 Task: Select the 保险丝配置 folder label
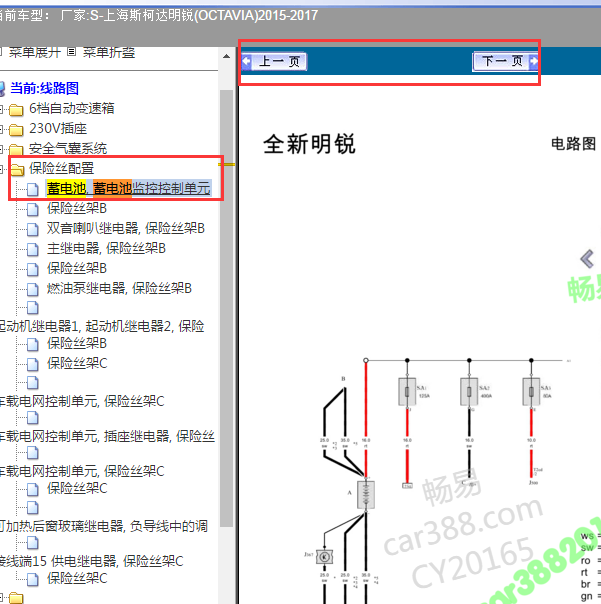click(62, 168)
